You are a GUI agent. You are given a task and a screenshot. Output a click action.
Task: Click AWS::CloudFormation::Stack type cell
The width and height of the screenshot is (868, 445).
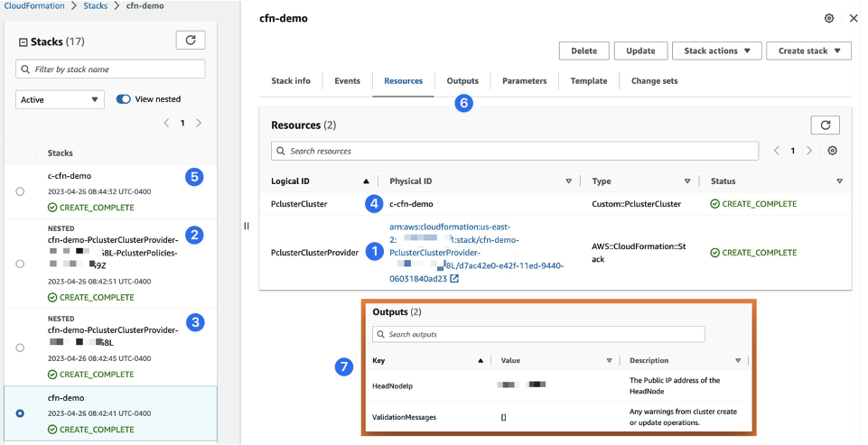pyautogui.click(x=639, y=253)
